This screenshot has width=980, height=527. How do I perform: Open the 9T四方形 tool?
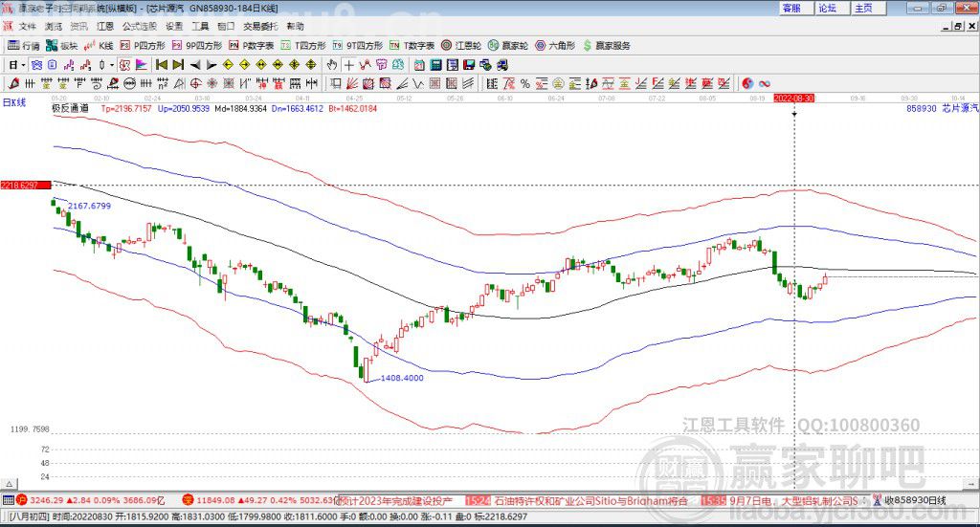(358, 46)
